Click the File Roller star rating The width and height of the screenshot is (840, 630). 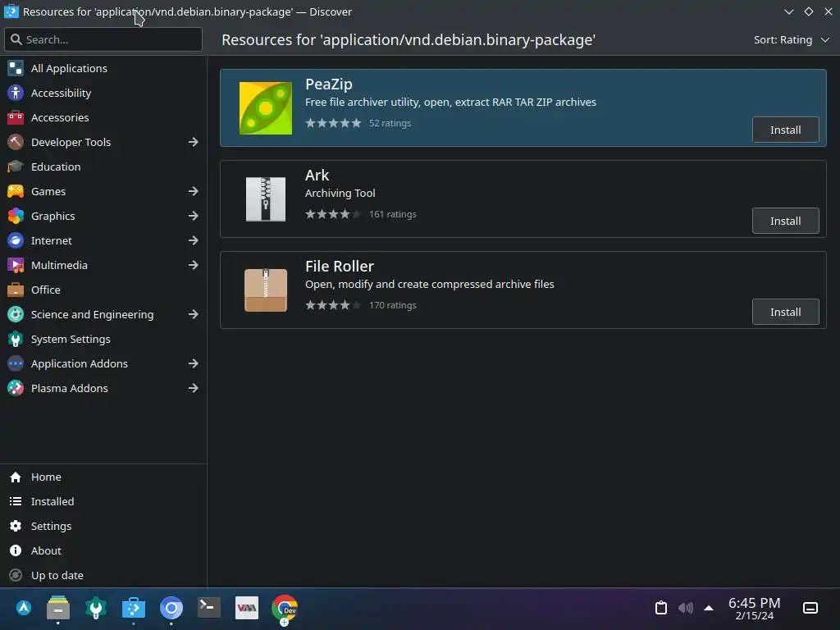[x=333, y=305]
